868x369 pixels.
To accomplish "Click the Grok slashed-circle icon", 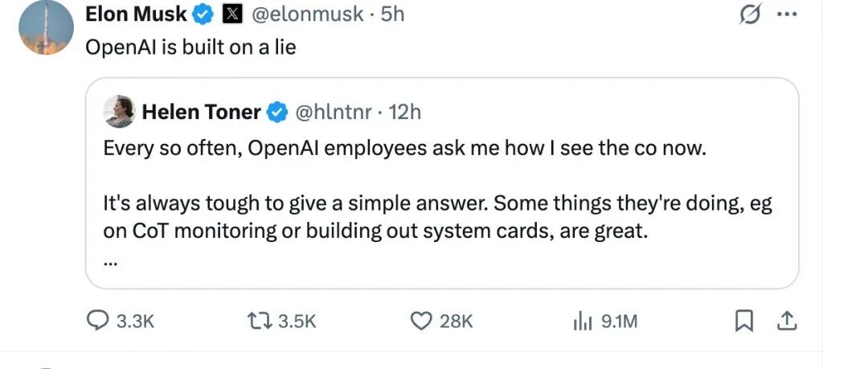I will 751,15.
